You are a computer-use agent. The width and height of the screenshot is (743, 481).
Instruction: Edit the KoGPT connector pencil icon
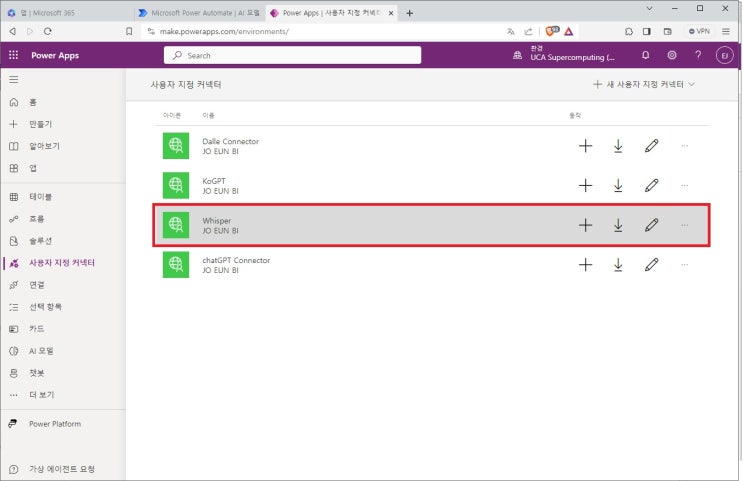coord(652,185)
